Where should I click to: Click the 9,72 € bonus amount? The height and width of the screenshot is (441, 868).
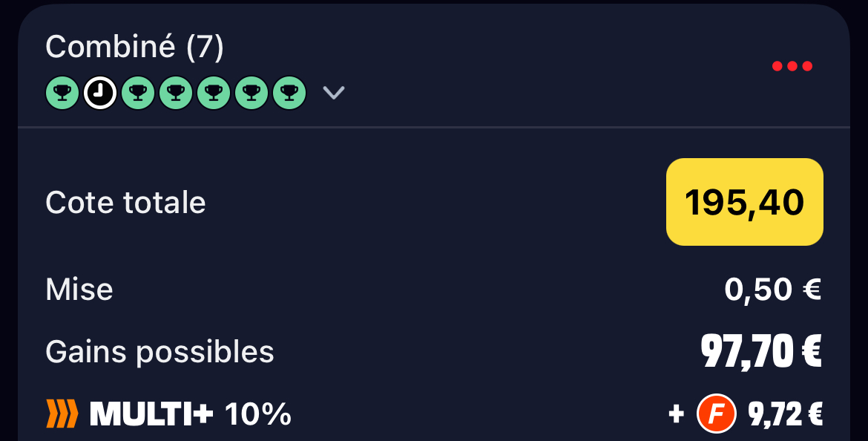786,414
